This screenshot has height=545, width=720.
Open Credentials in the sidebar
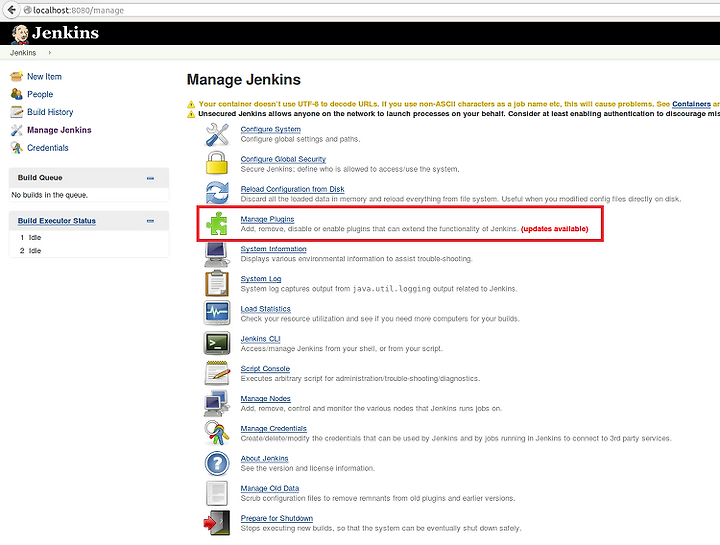[48, 148]
